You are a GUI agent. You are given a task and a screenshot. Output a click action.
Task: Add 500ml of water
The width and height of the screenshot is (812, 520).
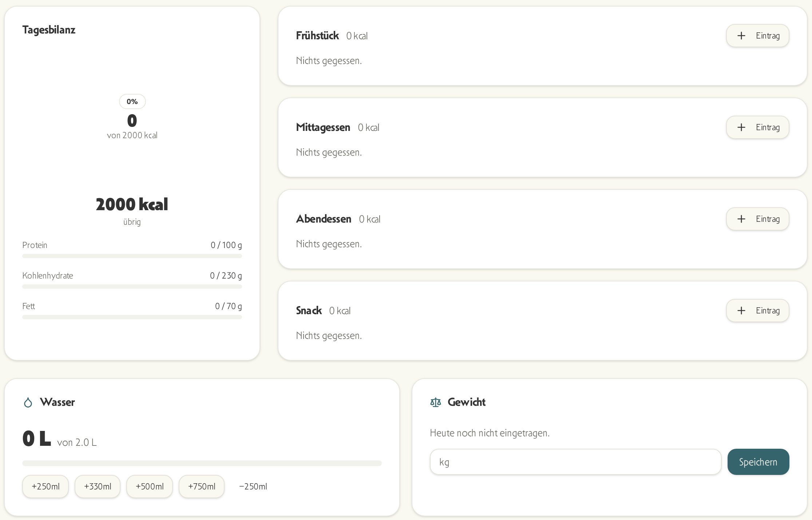pos(150,487)
